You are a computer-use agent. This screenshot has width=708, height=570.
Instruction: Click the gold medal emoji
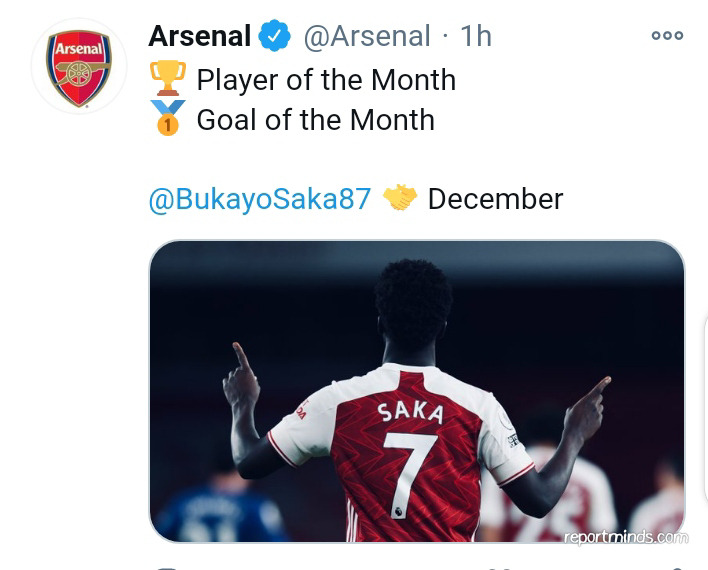click(167, 119)
